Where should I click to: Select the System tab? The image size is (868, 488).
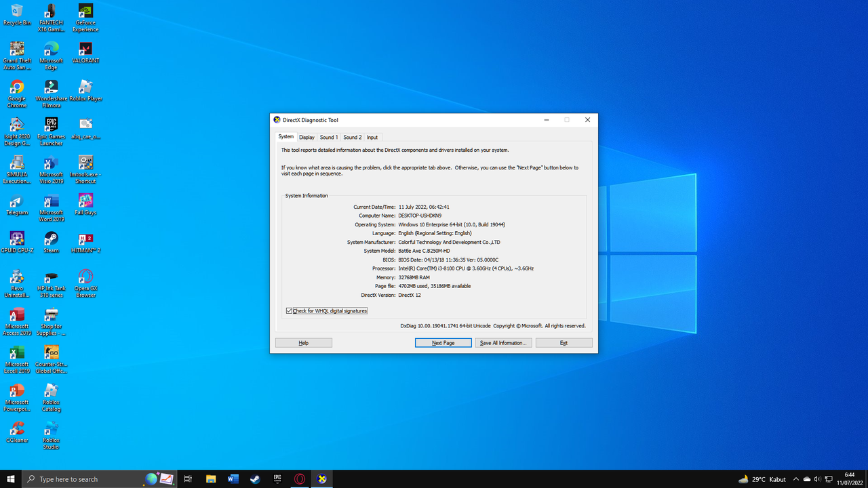[x=286, y=136]
